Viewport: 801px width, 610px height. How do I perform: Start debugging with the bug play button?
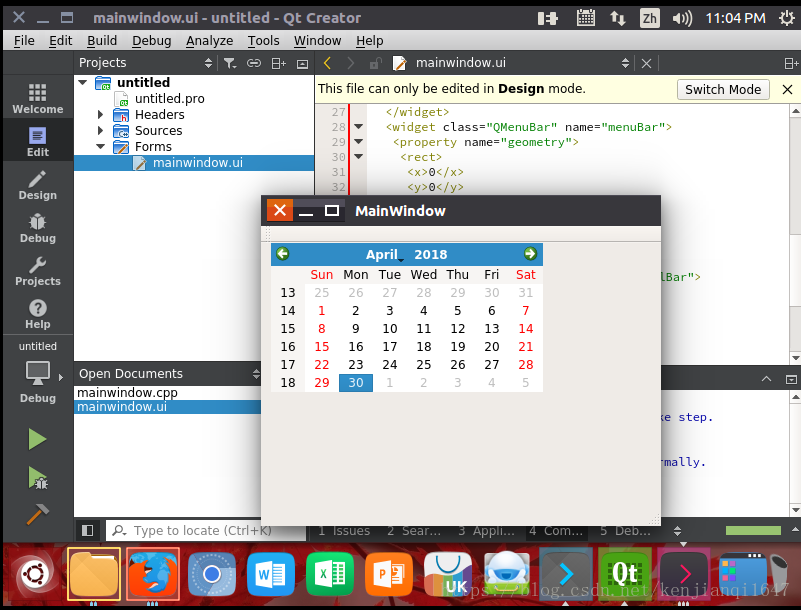point(37,479)
